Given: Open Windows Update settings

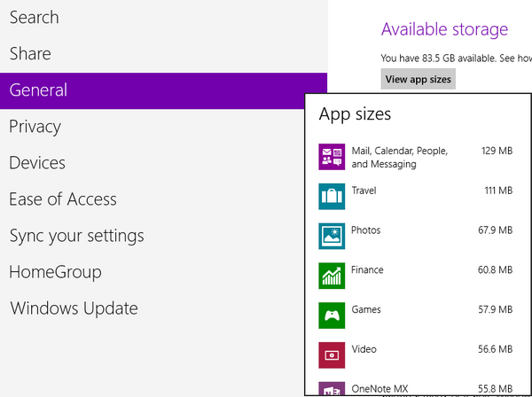Looking at the screenshot, I should pyautogui.click(x=152, y=308).
